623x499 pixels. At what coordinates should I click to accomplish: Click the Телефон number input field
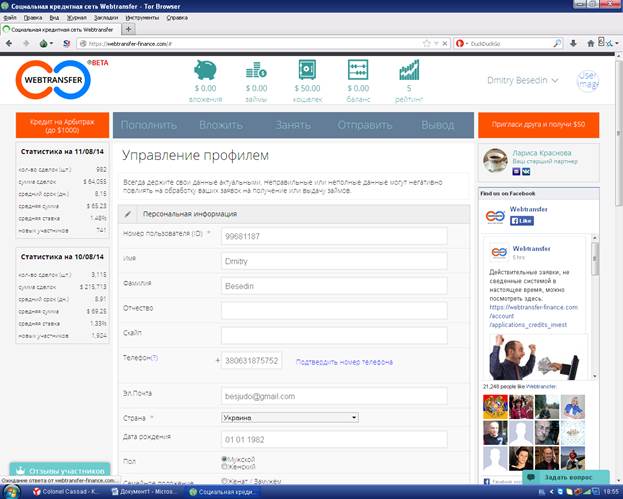click(x=252, y=360)
